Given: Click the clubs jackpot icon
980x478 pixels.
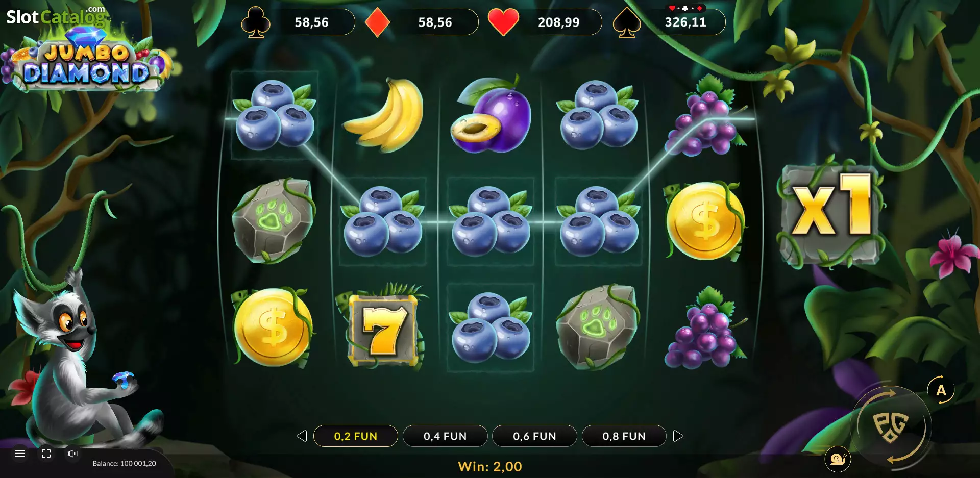Looking at the screenshot, I should (x=256, y=22).
